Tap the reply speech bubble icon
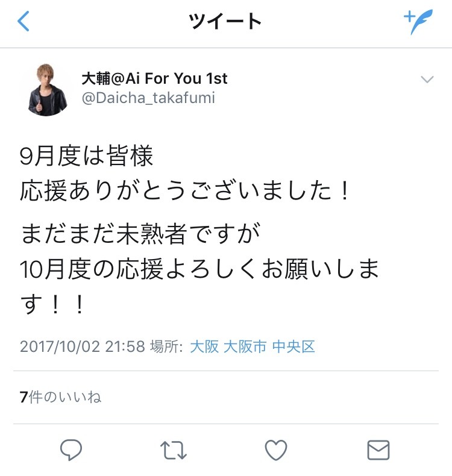The height and width of the screenshot is (476, 452). pyautogui.click(x=71, y=449)
